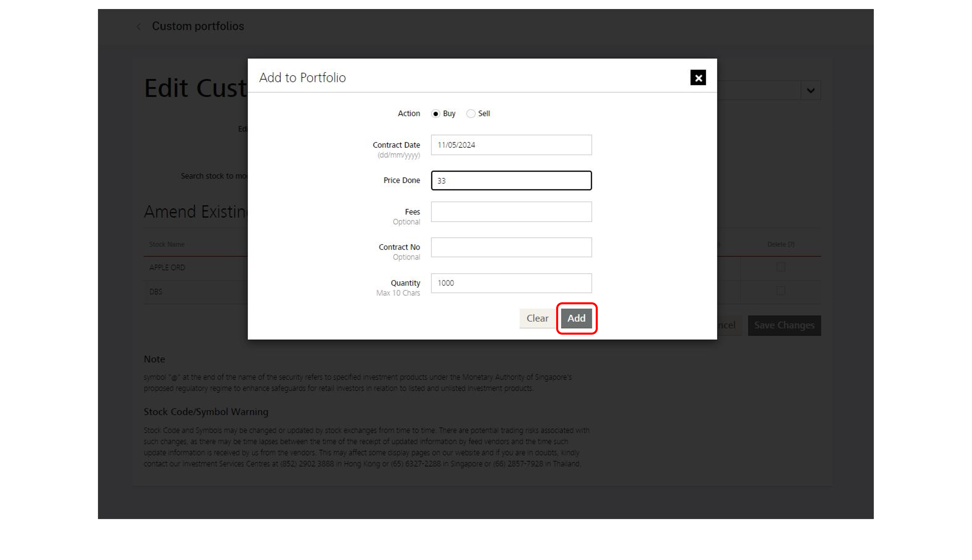Image resolution: width=972 pixels, height=560 pixels.
Task: Click the Delete column header
Action: tap(781, 245)
